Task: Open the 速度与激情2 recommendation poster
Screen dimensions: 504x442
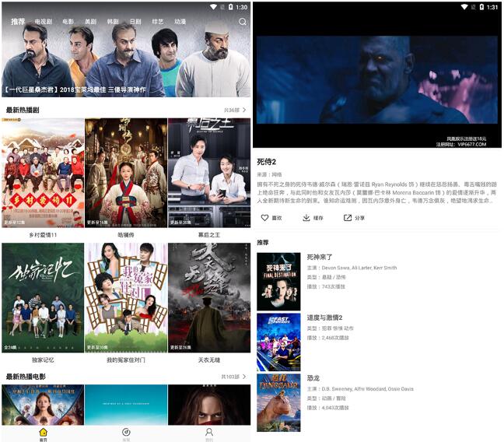Action: pyautogui.click(x=278, y=342)
